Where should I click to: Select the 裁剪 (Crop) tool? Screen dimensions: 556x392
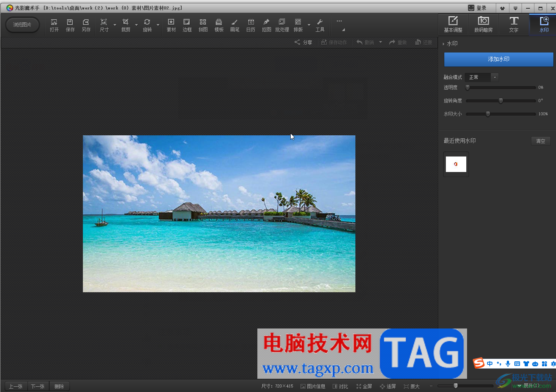[126, 25]
